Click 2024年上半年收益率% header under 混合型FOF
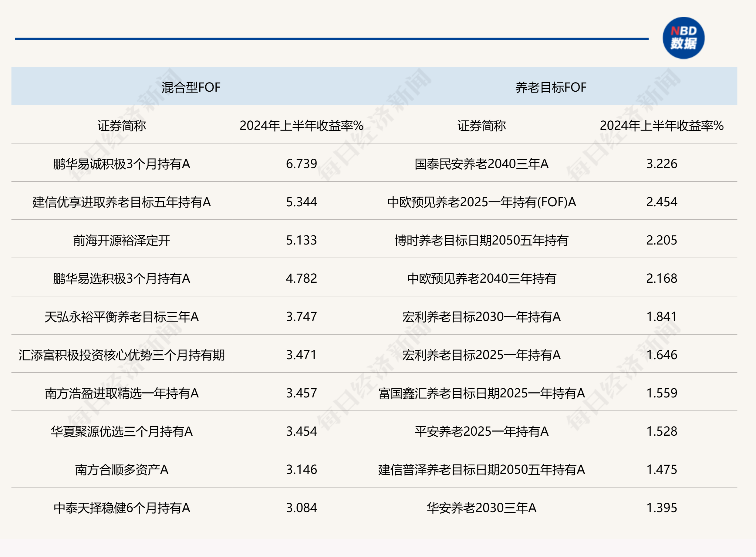This screenshot has height=557, width=756. pyautogui.click(x=302, y=125)
